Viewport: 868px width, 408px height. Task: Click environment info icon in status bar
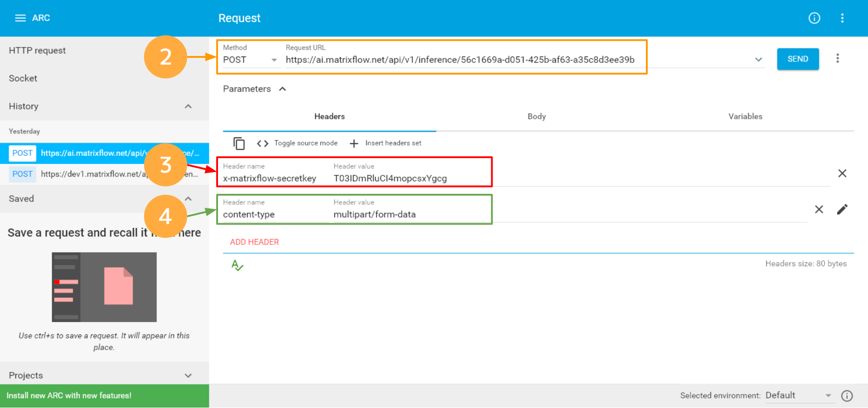847,396
